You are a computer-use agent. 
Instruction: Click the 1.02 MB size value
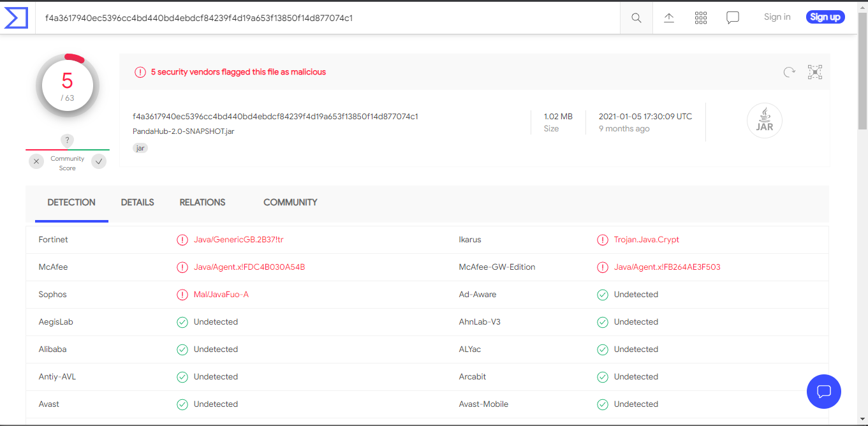(558, 117)
